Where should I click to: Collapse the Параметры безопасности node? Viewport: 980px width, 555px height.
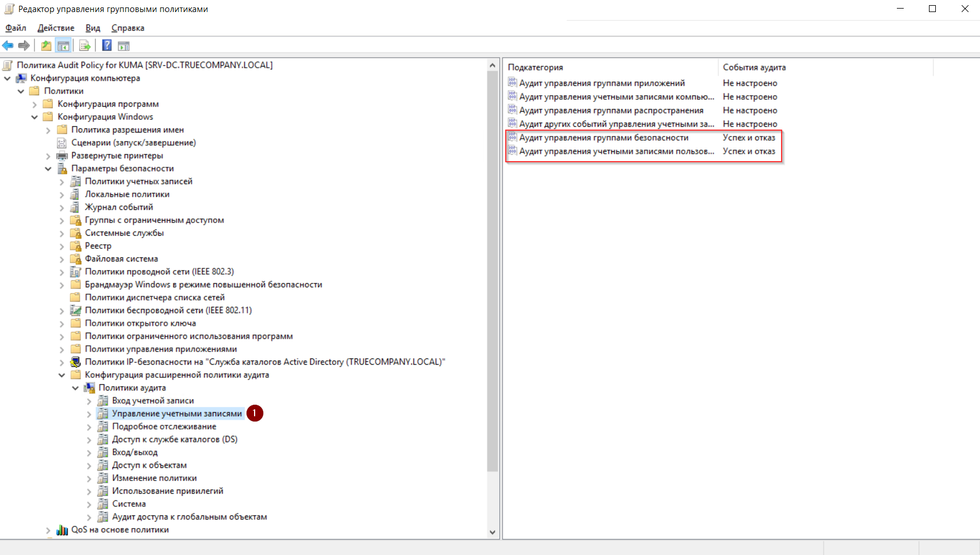[x=48, y=169]
